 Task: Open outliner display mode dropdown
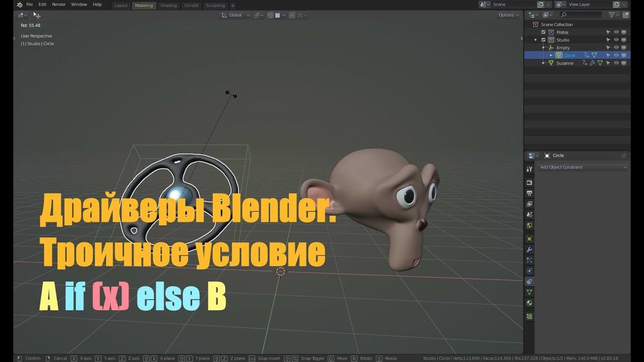(547, 15)
